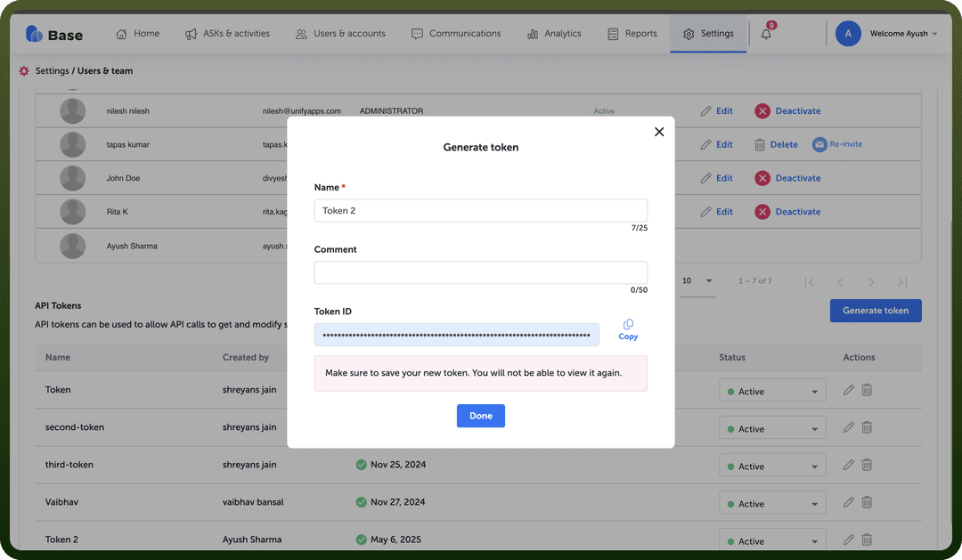Open Users & accounts menu
Image resolution: width=962 pixels, height=560 pixels.
[340, 34]
